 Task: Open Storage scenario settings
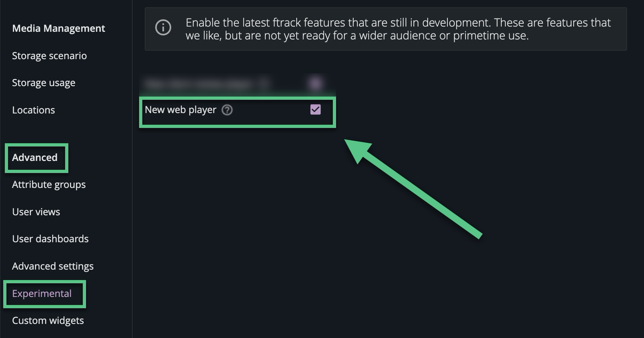coord(49,56)
